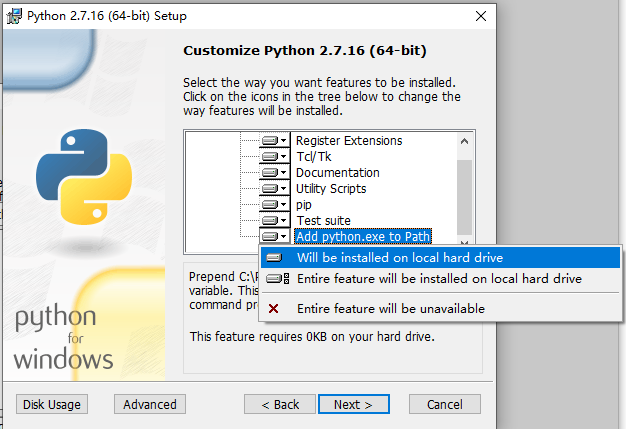The image size is (626, 429).
Task: Select the Register Extensions tree item
Action: [x=349, y=140]
